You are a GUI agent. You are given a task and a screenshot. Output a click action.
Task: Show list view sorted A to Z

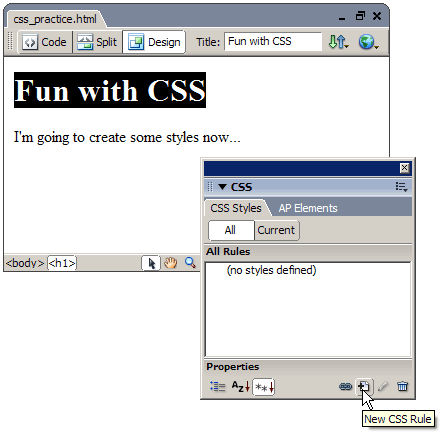coord(241,387)
